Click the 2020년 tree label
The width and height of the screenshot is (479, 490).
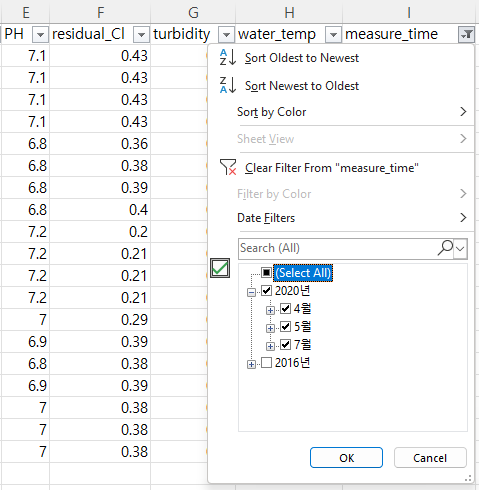click(292, 291)
